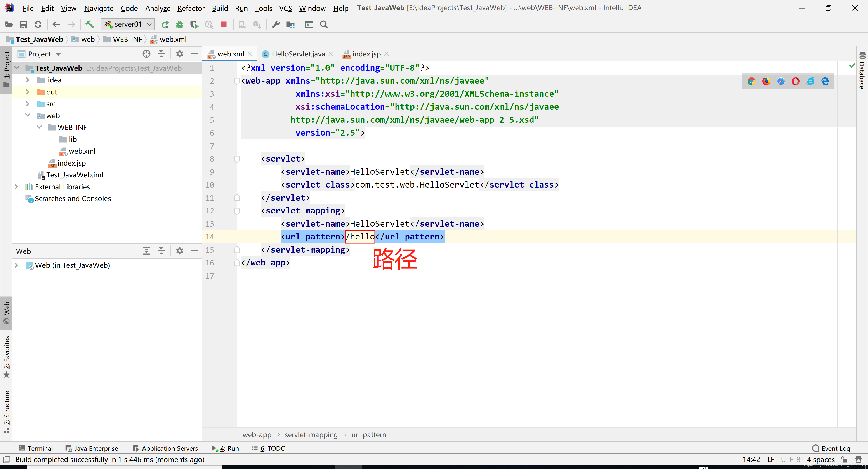The image size is (868, 469).
Task: Open Search Everywhere with the magnifier icon
Action: click(324, 24)
